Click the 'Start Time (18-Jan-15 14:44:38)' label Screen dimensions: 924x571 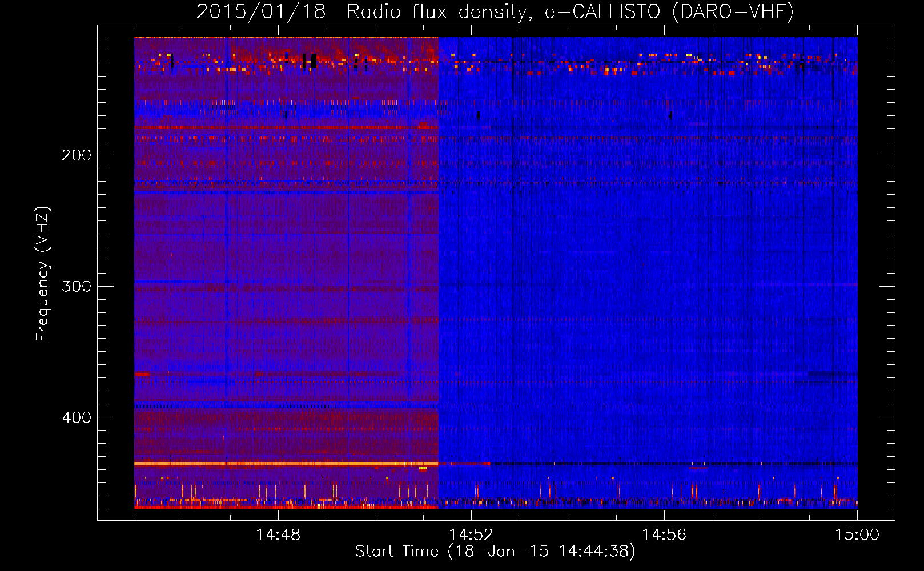click(495, 552)
